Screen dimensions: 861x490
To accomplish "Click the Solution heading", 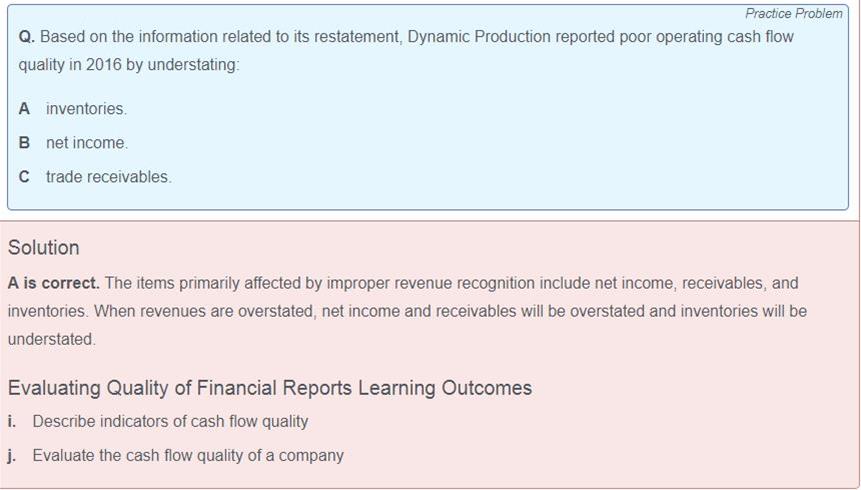I will point(43,248).
